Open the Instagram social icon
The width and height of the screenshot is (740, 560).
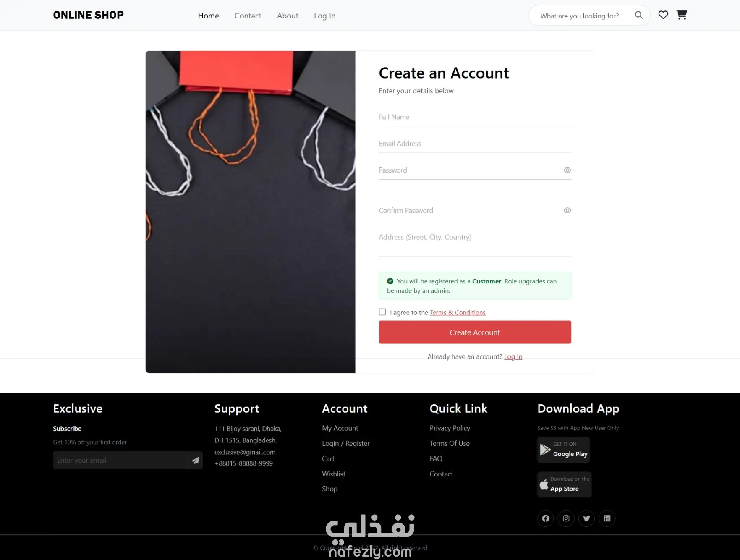tap(566, 518)
